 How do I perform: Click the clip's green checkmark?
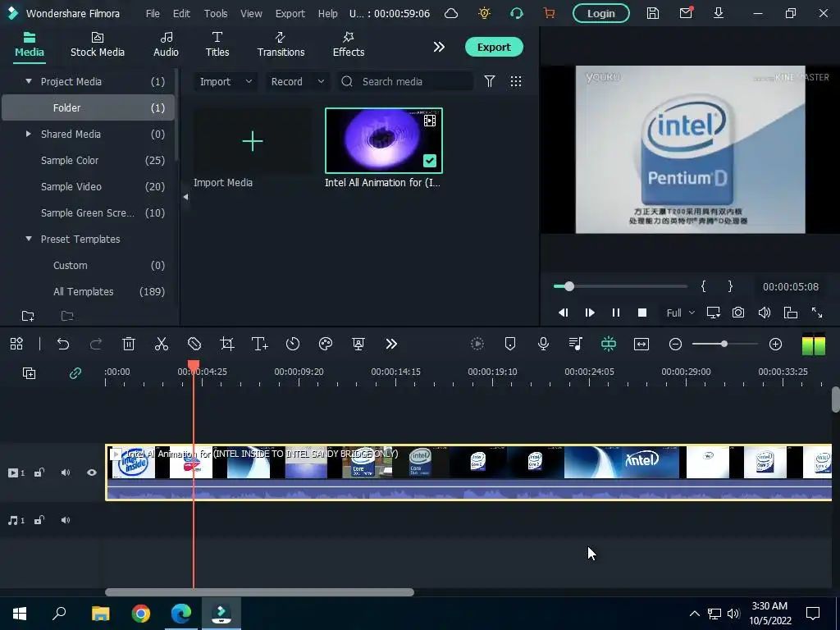[430, 160]
